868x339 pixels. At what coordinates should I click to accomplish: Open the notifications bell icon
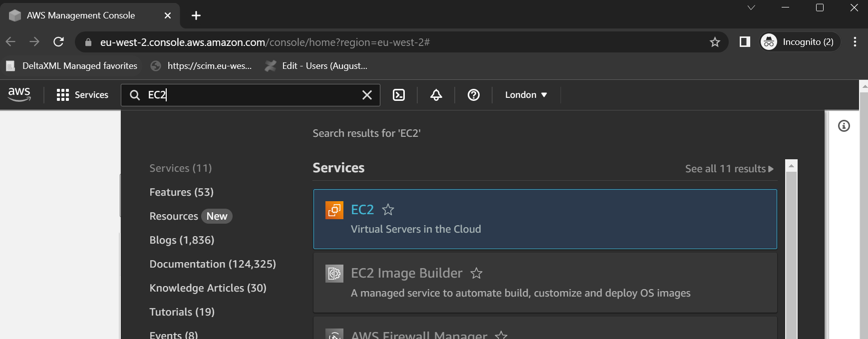[x=436, y=95]
